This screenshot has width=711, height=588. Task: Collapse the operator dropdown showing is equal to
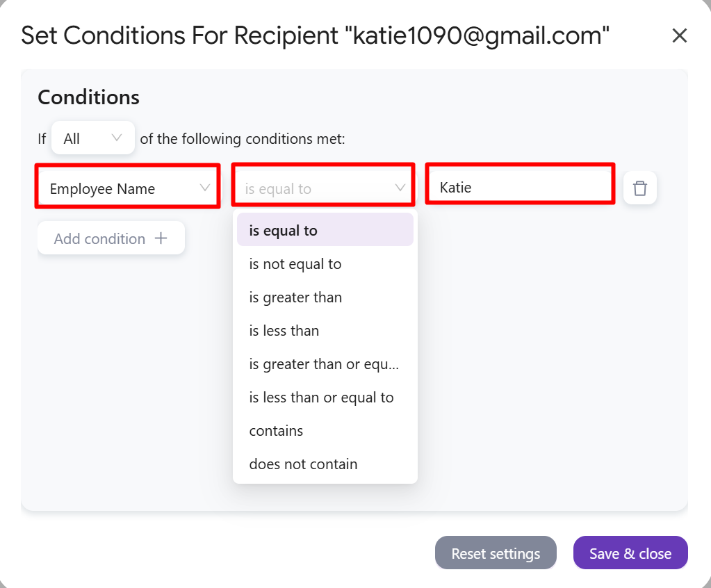[x=323, y=188]
